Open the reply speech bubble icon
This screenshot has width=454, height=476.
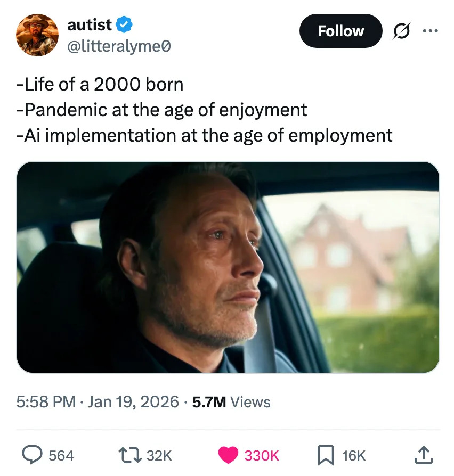click(33, 455)
